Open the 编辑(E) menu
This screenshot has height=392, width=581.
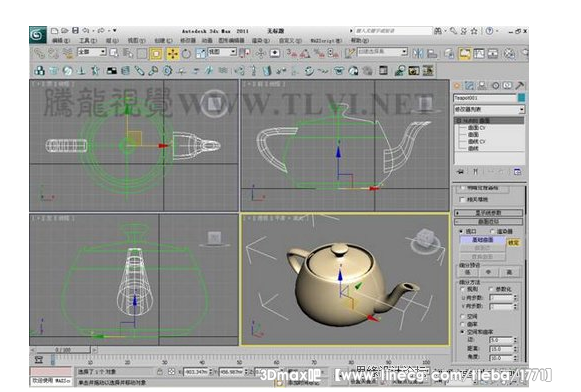[61, 40]
